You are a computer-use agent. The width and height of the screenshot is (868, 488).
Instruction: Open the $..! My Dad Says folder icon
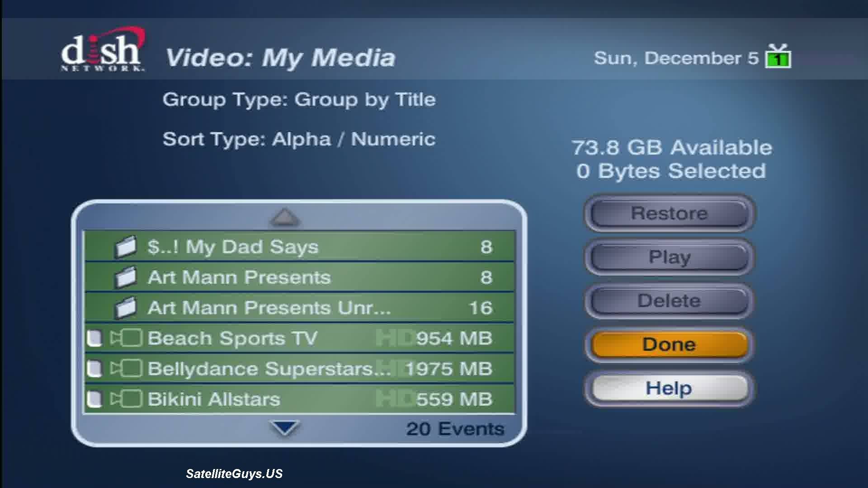coord(125,247)
